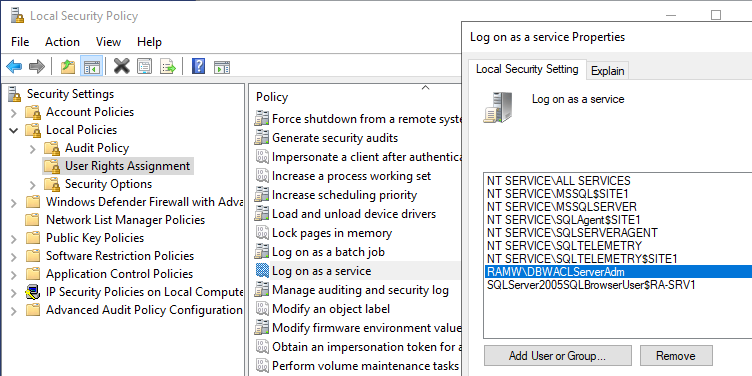Select NT SERVICE\MSSQLSERVER entry
This screenshot has width=752, height=376.
tap(562, 207)
